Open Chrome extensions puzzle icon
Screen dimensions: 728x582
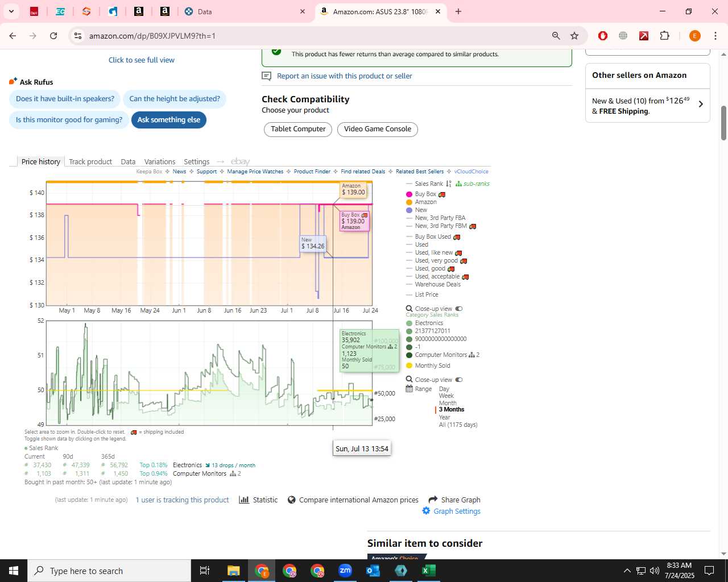[x=664, y=36]
